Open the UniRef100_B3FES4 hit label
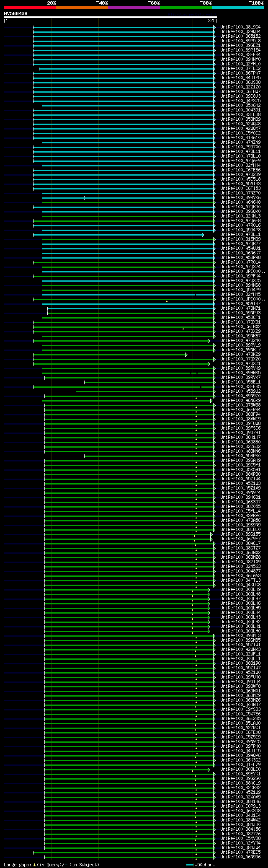Screen dimensions: 268x868 point(240,55)
